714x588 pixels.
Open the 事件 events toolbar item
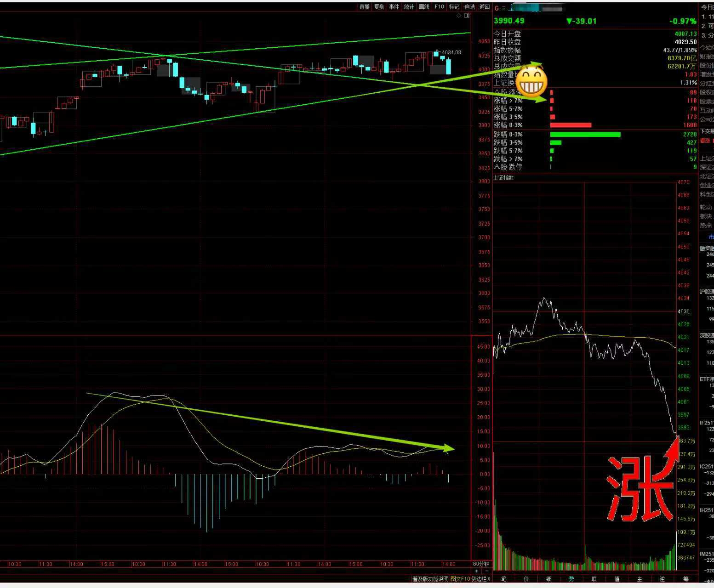[x=394, y=7]
